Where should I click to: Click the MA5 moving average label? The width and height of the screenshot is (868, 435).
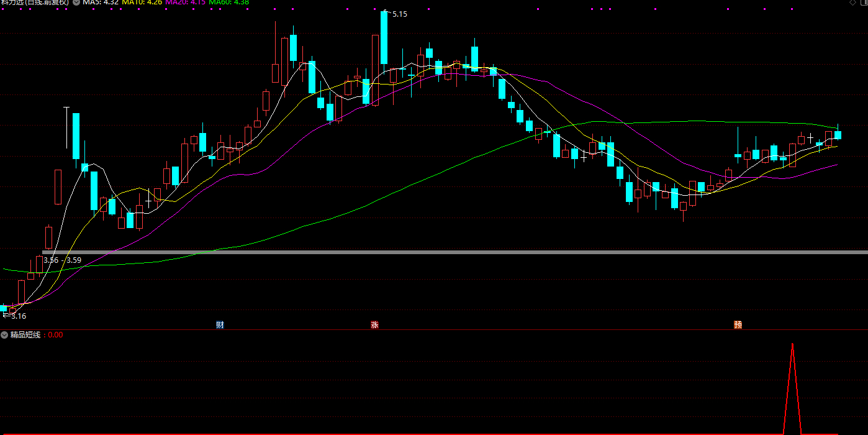click(x=101, y=2)
